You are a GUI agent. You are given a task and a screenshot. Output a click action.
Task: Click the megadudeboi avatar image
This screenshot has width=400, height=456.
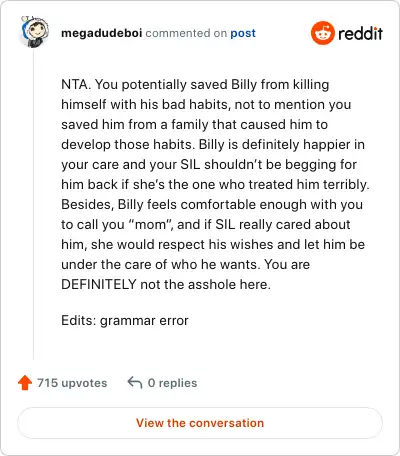pyautogui.click(x=35, y=32)
